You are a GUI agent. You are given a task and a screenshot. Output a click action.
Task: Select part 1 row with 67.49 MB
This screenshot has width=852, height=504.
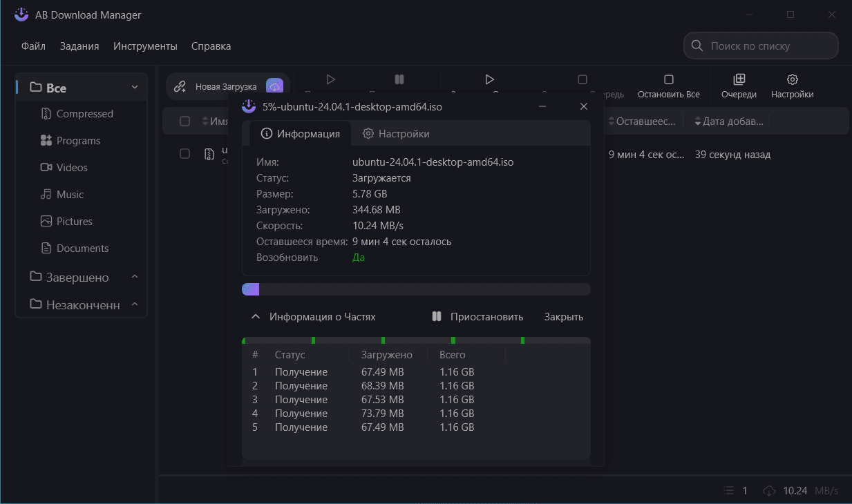416,372
